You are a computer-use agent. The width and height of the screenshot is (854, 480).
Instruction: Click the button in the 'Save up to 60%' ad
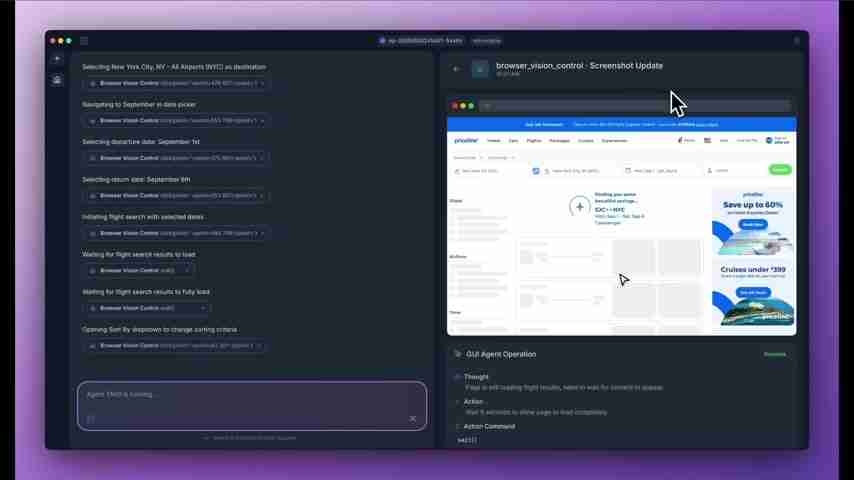pyautogui.click(x=753, y=224)
